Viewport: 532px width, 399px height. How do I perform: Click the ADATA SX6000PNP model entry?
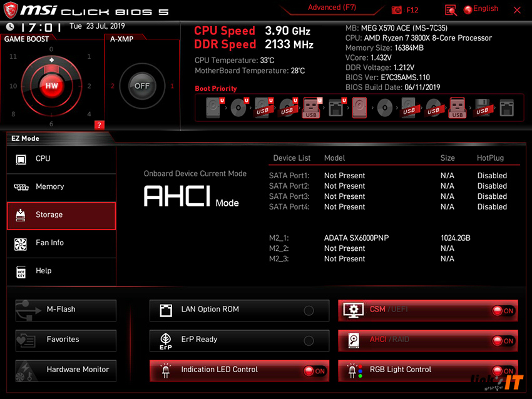click(x=356, y=238)
